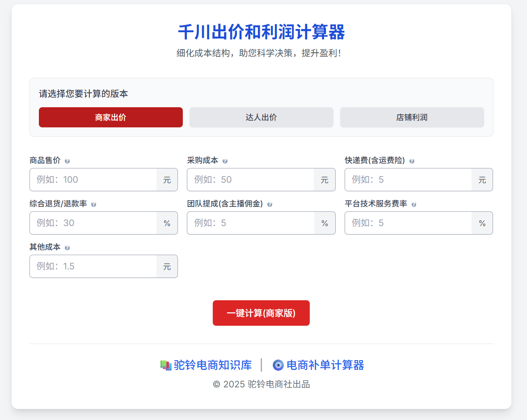Click the % unit suffix of 综合退货/退款率
Screen dimensions: 527x420
click(x=167, y=223)
